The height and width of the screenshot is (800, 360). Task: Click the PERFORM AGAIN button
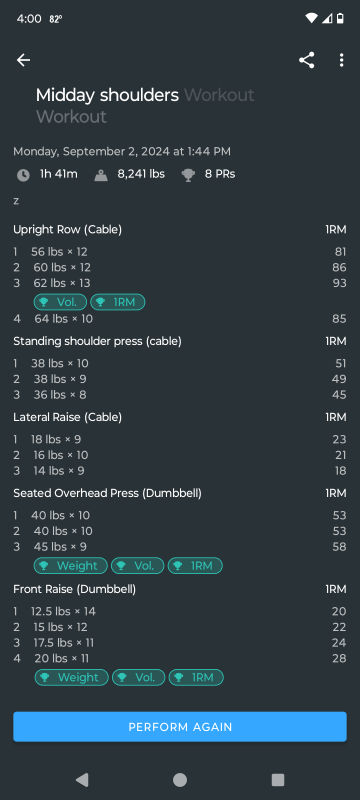coord(180,727)
